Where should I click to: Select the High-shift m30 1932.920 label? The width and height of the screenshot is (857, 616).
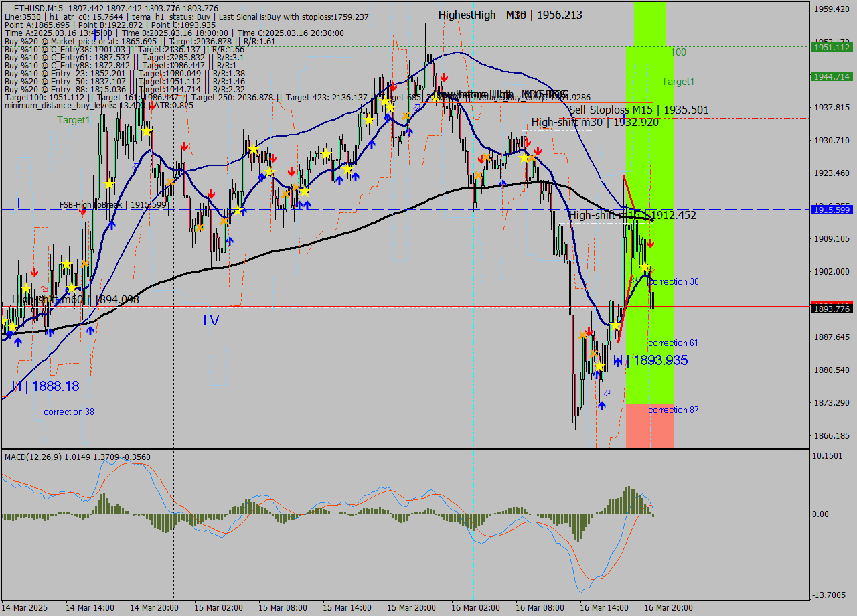tap(595, 122)
